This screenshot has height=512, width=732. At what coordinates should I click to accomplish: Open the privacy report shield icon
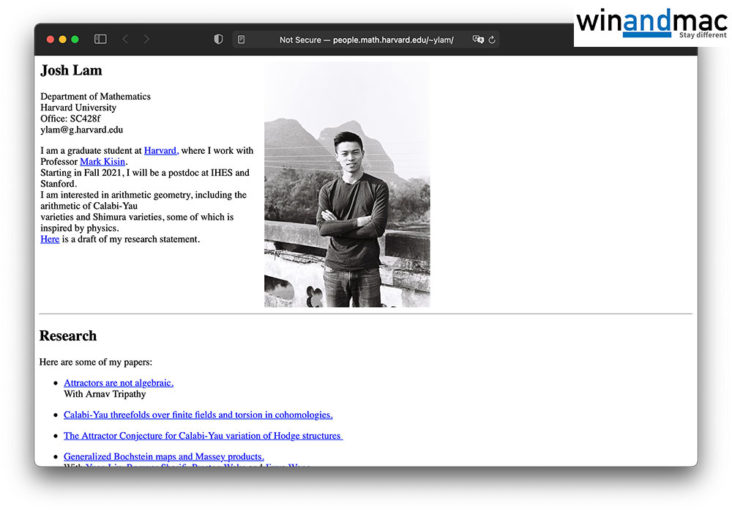point(219,39)
